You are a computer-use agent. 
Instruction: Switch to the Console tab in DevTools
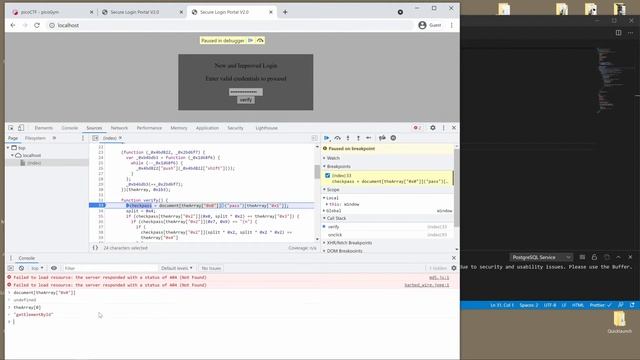[70, 128]
